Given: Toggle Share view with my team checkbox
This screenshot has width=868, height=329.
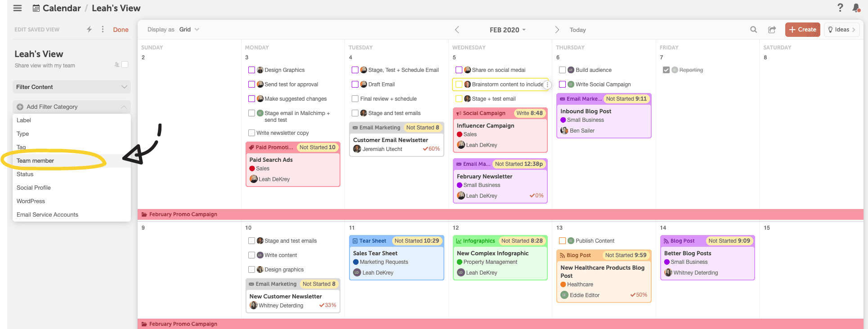Looking at the screenshot, I should point(125,65).
